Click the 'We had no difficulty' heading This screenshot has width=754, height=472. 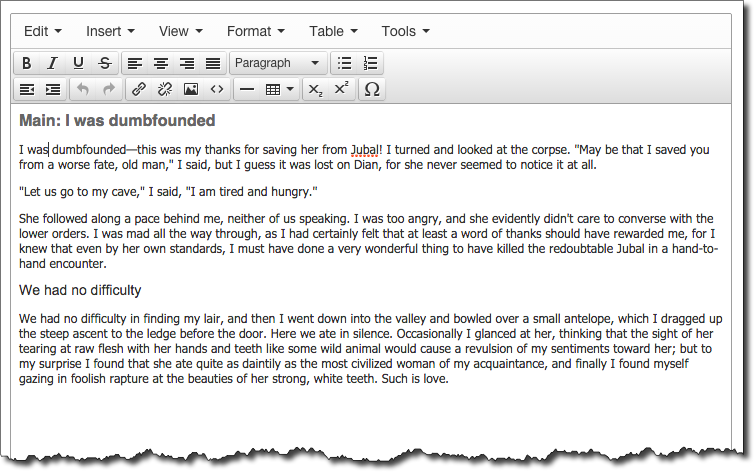pyautogui.click(x=80, y=290)
